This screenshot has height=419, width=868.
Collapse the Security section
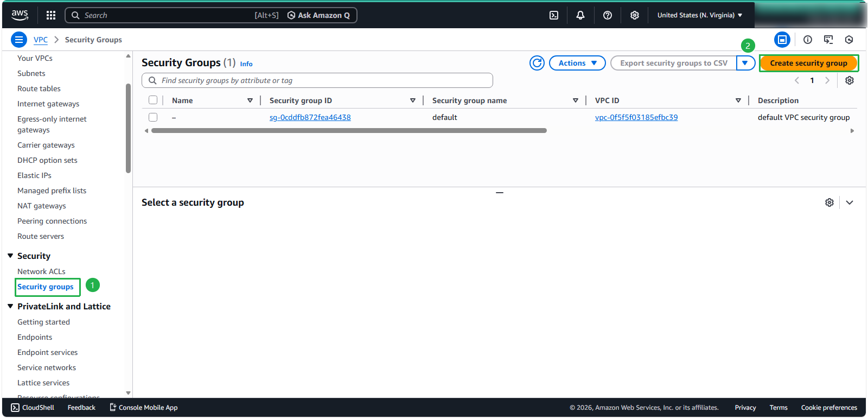coord(10,256)
